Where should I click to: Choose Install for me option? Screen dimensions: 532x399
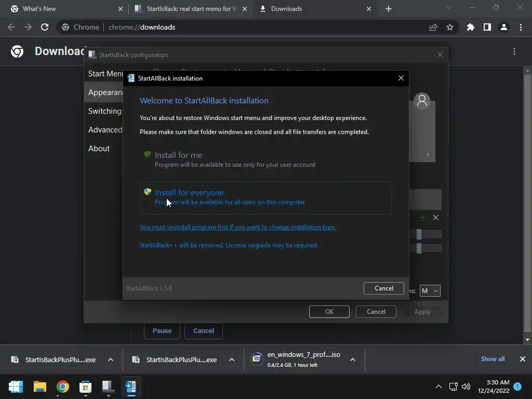(265, 159)
